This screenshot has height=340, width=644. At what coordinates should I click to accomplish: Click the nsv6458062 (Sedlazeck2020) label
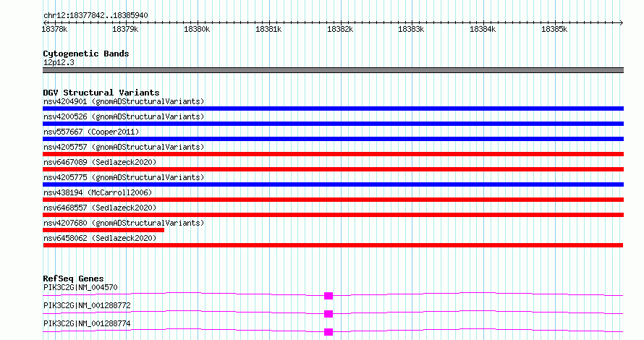click(100, 238)
